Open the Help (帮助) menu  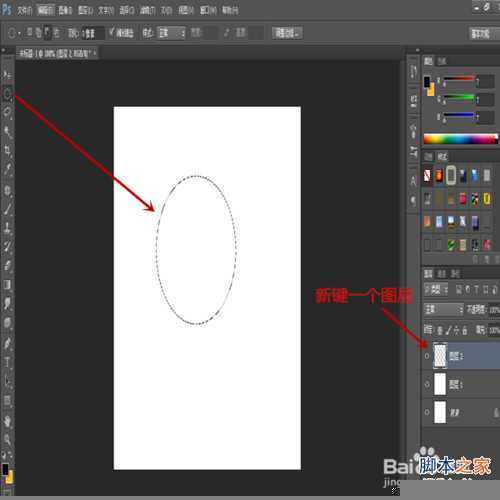coord(230,10)
